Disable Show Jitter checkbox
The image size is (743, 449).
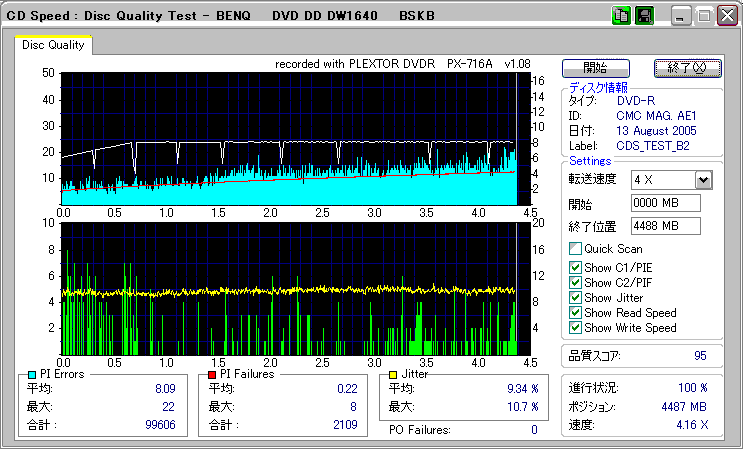(x=575, y=298)
